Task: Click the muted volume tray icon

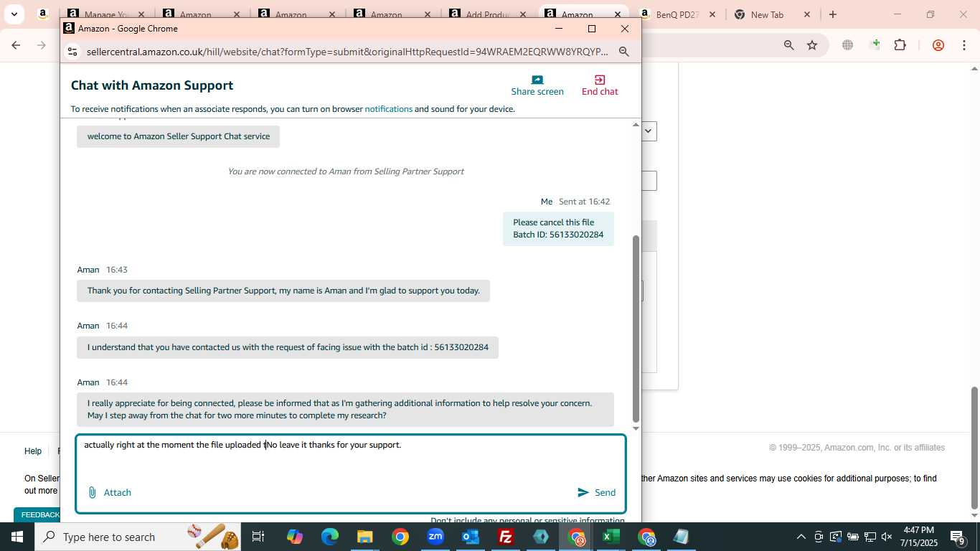Action: (887, 537)
